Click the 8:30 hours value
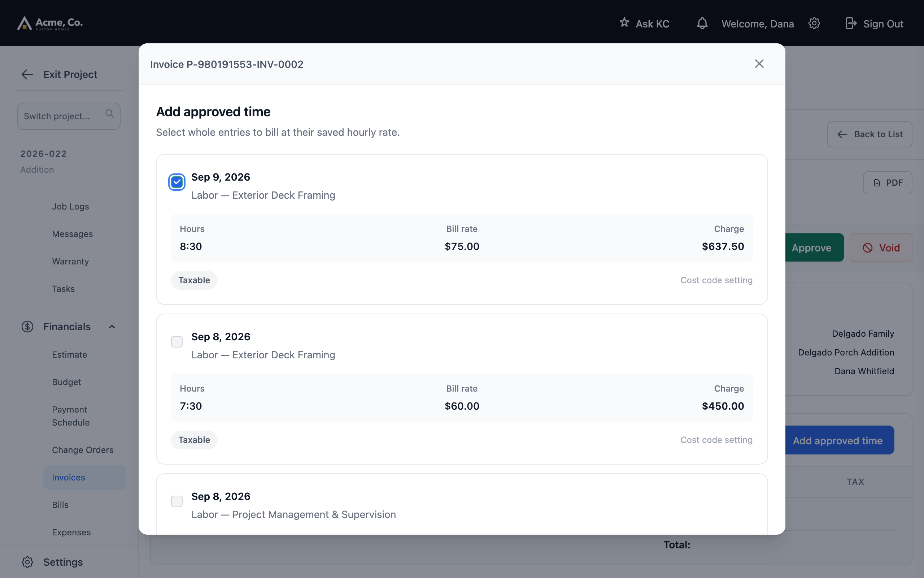The image size is (924, 578). point(191,246)
